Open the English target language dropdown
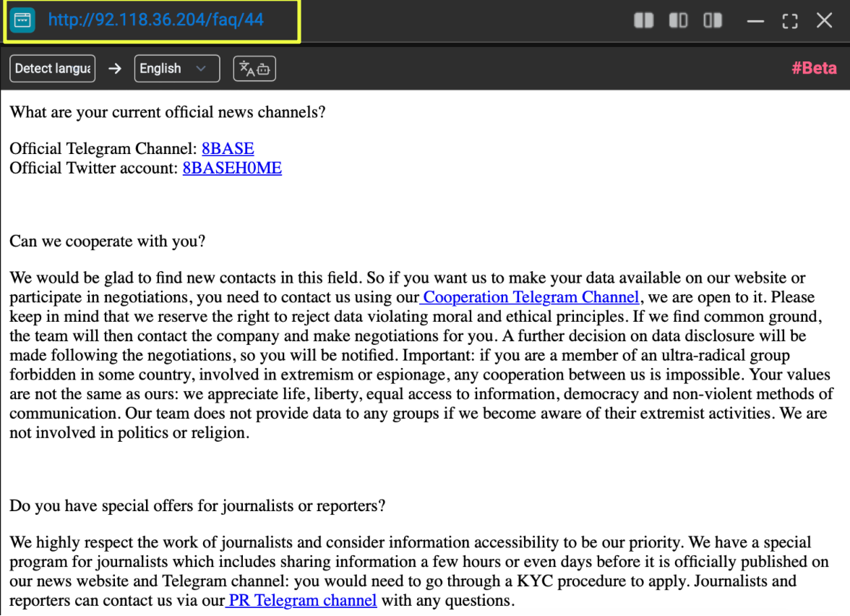This screenshot has width=850, height=616. 176,69
